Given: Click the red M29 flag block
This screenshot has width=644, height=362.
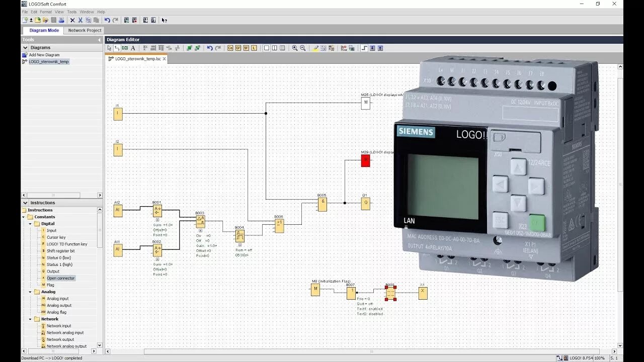Looking at the screenshot, I should point(365,161).
